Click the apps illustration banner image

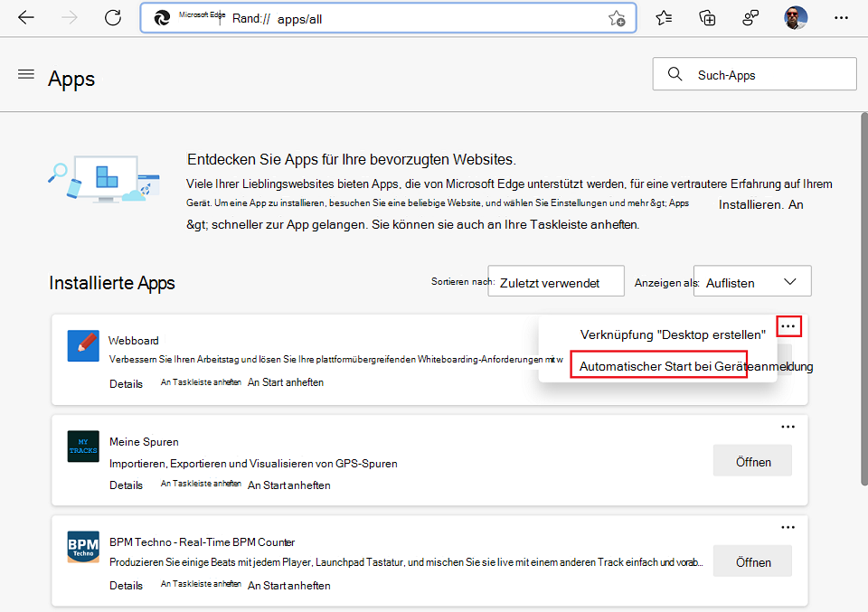(x=104, y=181)
